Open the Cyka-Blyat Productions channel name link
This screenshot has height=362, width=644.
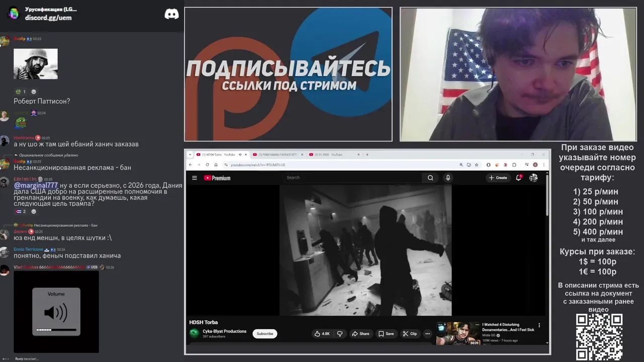coord(224,331)
